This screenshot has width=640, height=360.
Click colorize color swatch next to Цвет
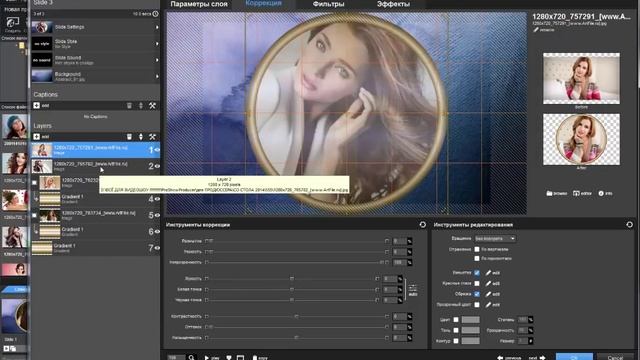coord(470,320)
